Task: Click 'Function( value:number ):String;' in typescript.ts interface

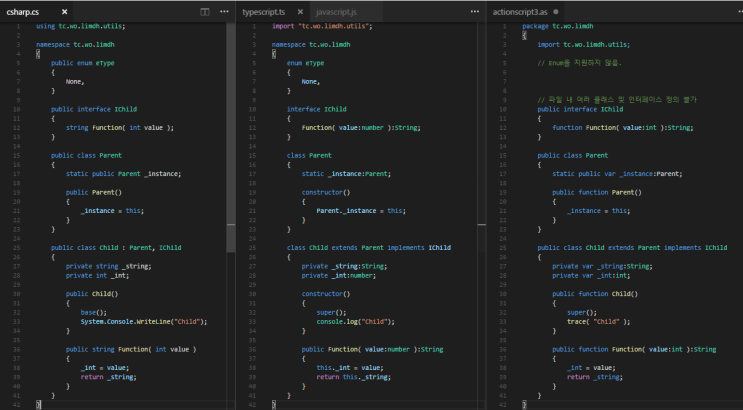Action: (x=361, y=128)
